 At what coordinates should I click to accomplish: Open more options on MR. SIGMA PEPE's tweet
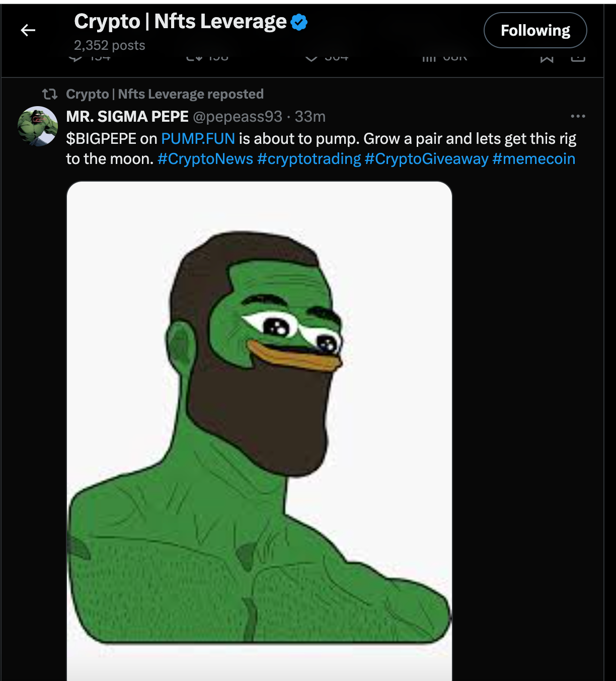578,116
